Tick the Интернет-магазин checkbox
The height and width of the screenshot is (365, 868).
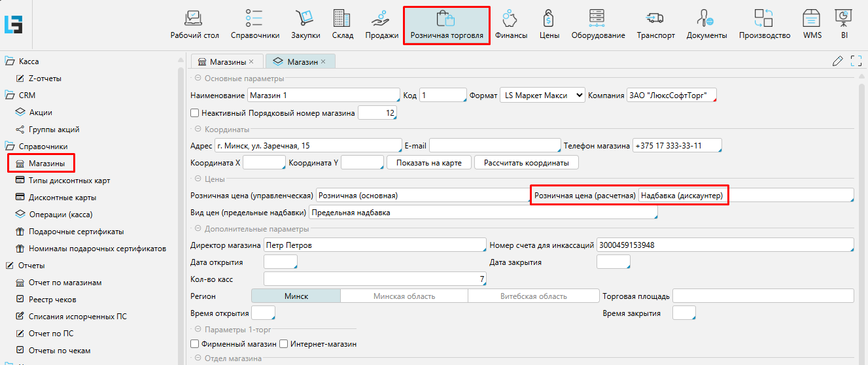point(284,344)
